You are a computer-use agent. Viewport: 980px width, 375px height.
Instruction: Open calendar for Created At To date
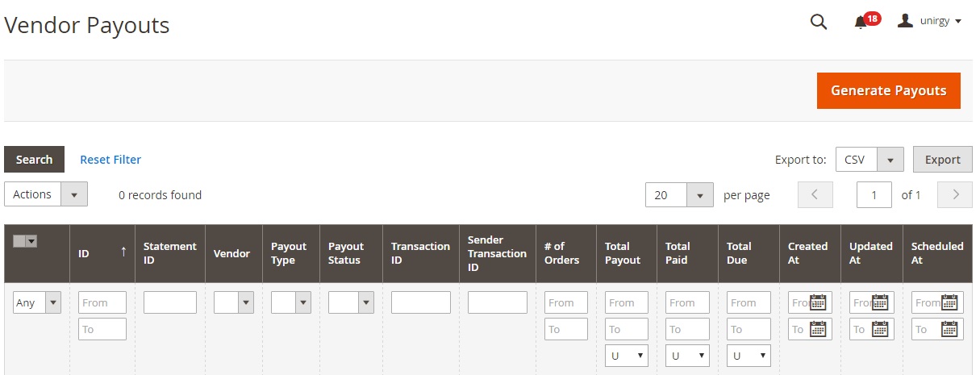coord(818,329)
